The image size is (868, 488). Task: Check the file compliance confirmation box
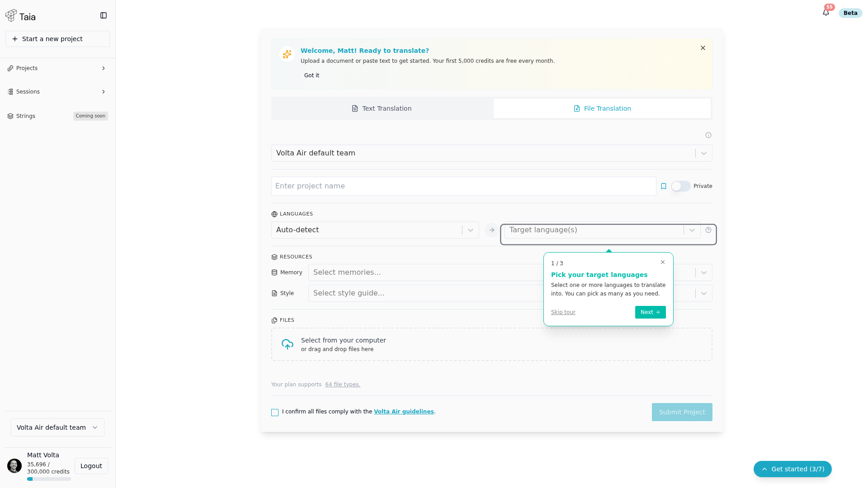[275, 413]
